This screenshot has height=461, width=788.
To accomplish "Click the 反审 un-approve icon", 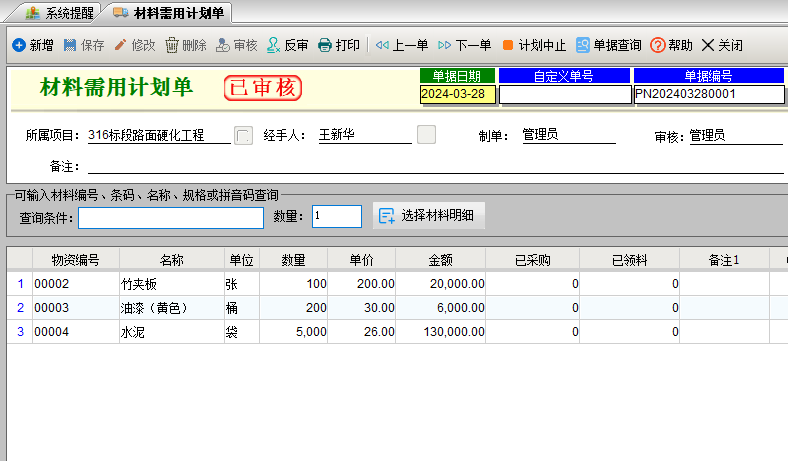I will 273,45.
